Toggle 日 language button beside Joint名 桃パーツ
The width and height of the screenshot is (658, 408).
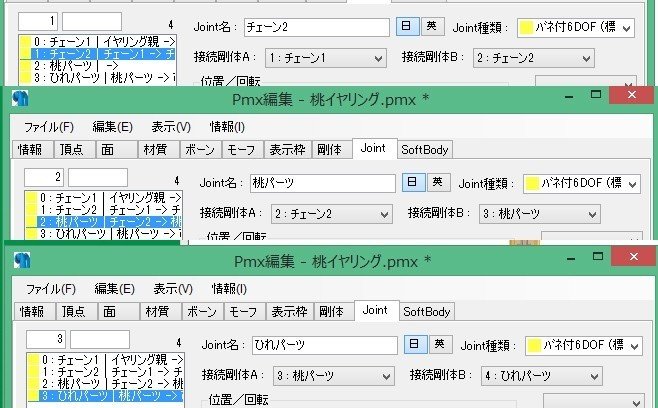[x=413, y=183]
